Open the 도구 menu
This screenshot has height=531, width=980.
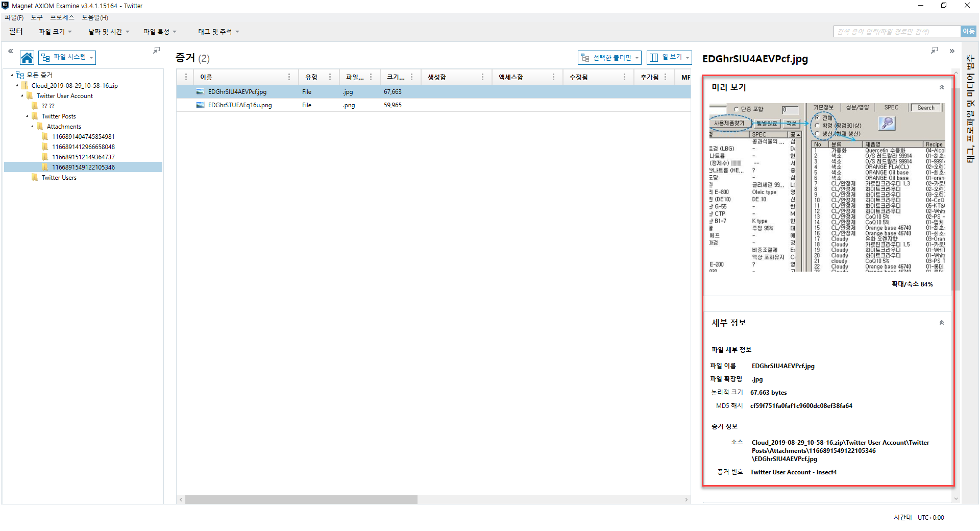point(37,17)
